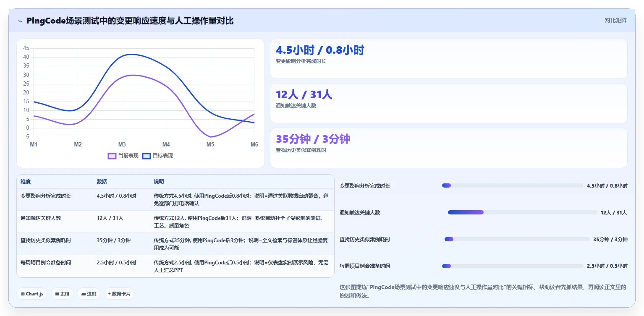Click the 每周项目例会准备时间 progress bar

(513, 266)
